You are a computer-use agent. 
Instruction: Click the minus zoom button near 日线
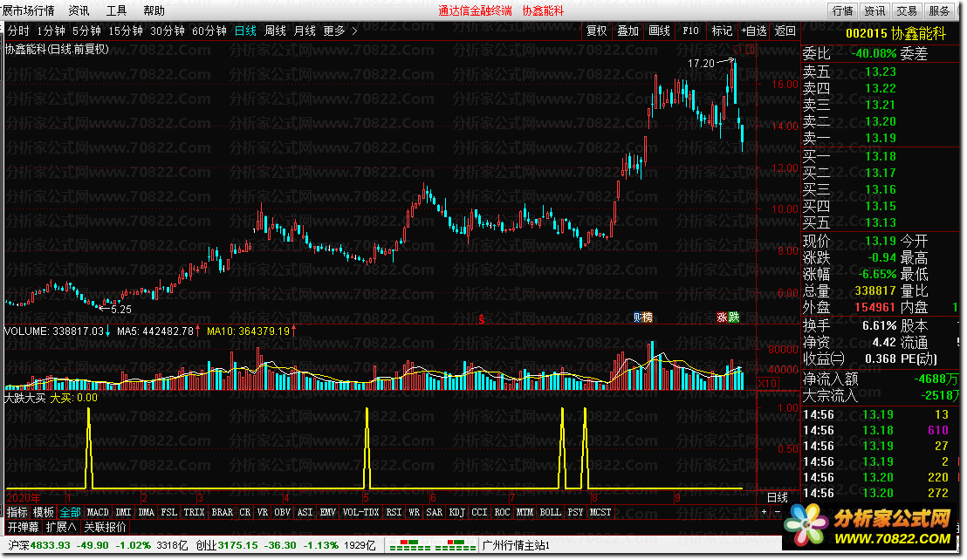777,512
